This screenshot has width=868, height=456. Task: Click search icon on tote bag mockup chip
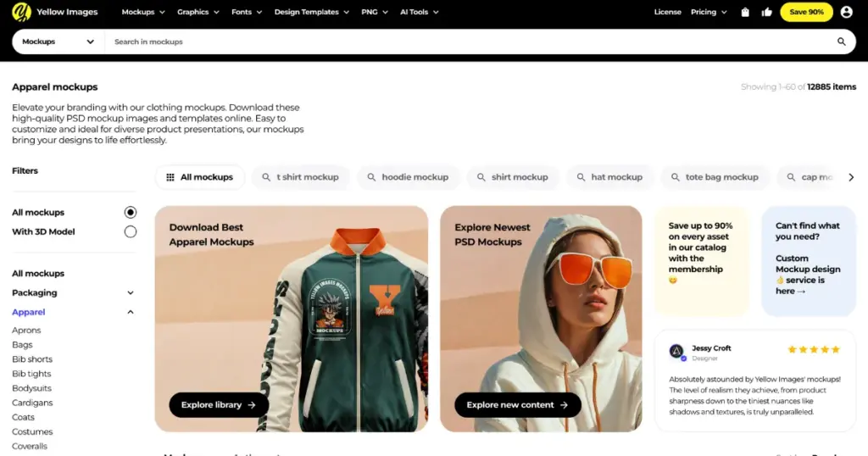(676, 177)
